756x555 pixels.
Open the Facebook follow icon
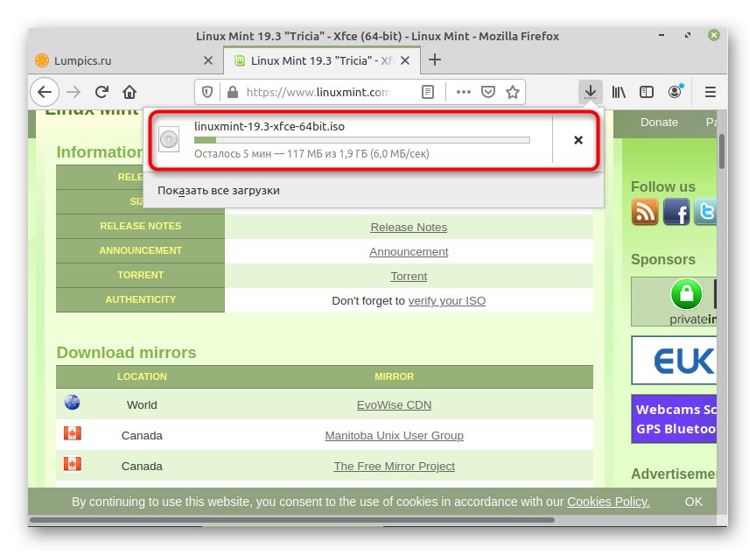pos(676,212)
